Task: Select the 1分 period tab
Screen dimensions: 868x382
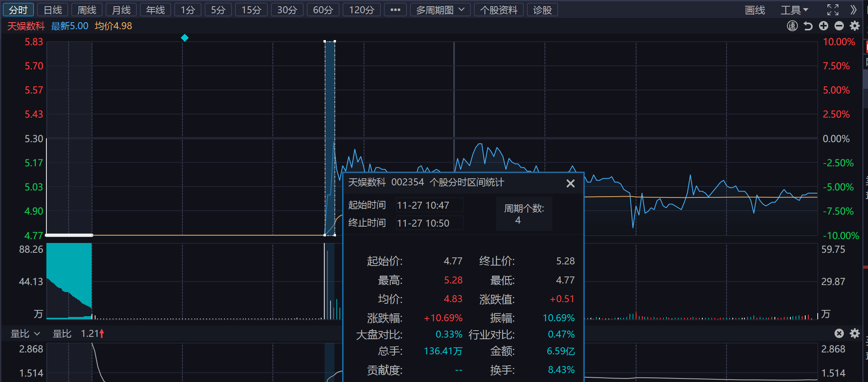Action: 187,10
